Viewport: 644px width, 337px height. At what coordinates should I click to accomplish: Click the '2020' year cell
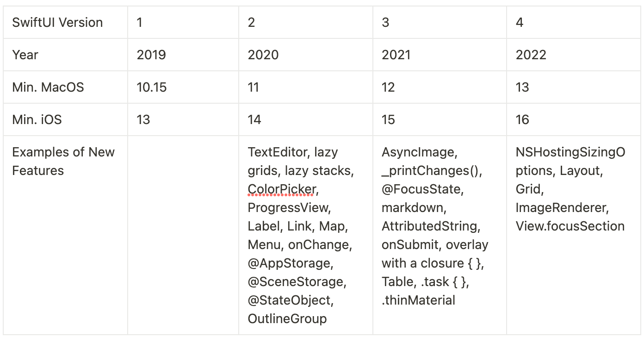coord(263,55)
